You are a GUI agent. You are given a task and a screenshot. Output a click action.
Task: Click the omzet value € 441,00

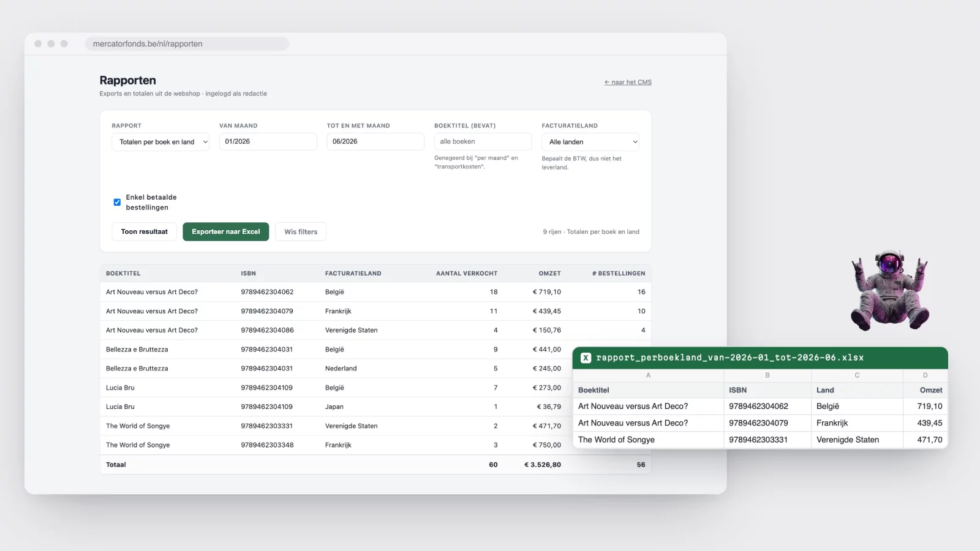click(547, 350)
